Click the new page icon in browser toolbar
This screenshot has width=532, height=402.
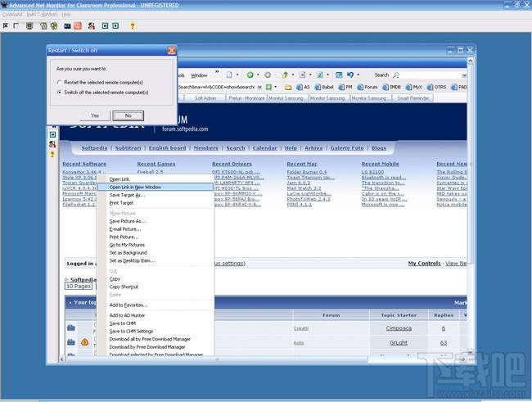click(229, 75)
